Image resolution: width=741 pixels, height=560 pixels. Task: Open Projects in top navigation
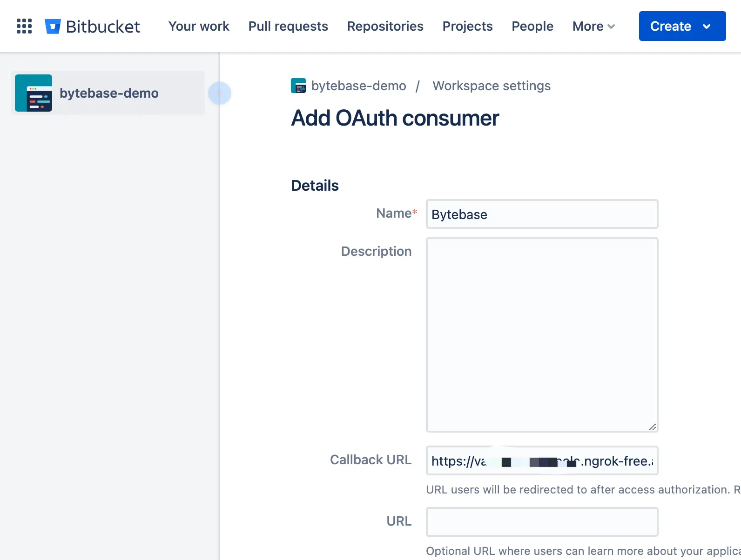point(467,26)
